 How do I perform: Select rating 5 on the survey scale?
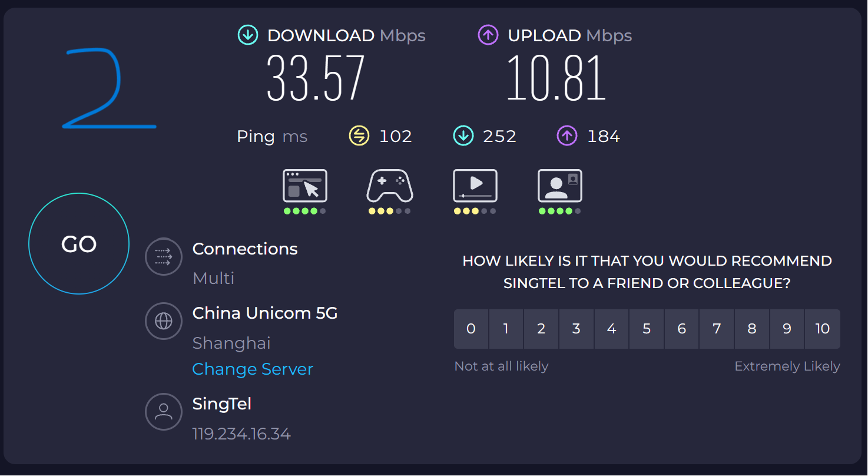(647, 329)
